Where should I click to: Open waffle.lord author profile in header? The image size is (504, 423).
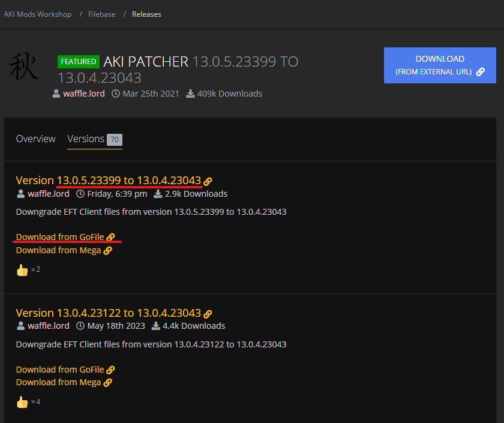click(x=84, y=94)
